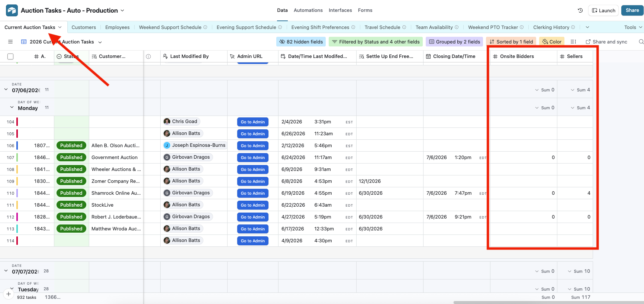Collapse the 07/06/2026 date group
Viewport: 644px width, 304px height.
pos(6,90)
